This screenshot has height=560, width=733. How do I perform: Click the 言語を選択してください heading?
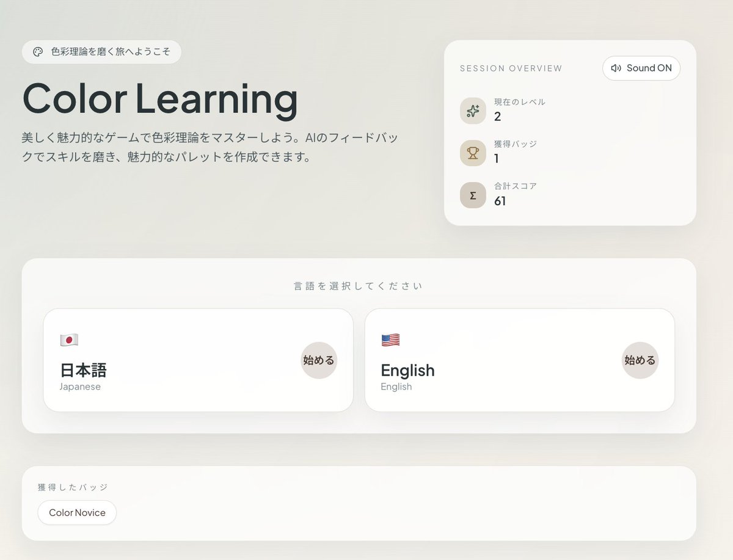point(357,285)
